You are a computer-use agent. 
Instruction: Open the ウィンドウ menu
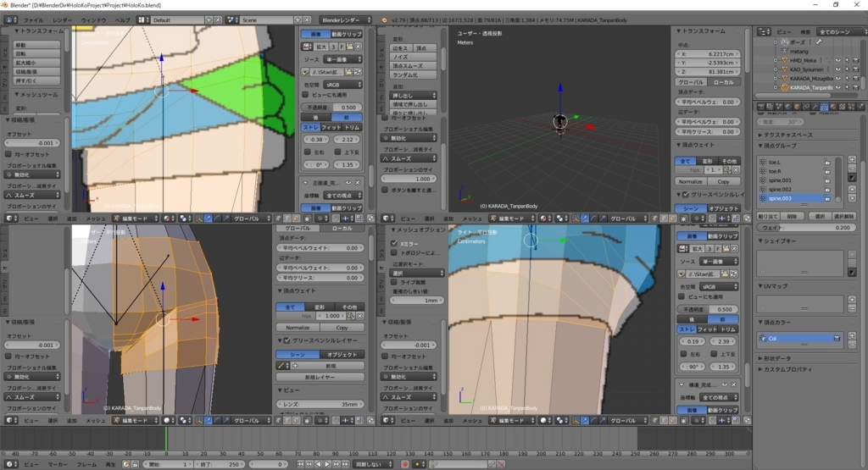pyautogui.click(x=93, y=20)
